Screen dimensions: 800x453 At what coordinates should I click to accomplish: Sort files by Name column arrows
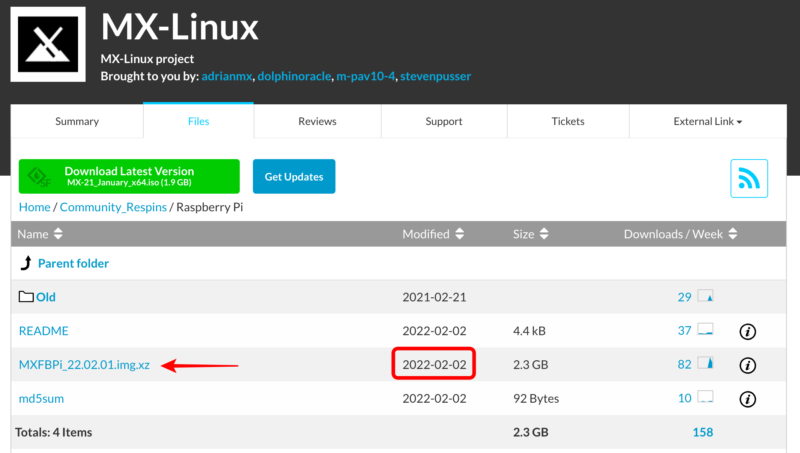58,234
